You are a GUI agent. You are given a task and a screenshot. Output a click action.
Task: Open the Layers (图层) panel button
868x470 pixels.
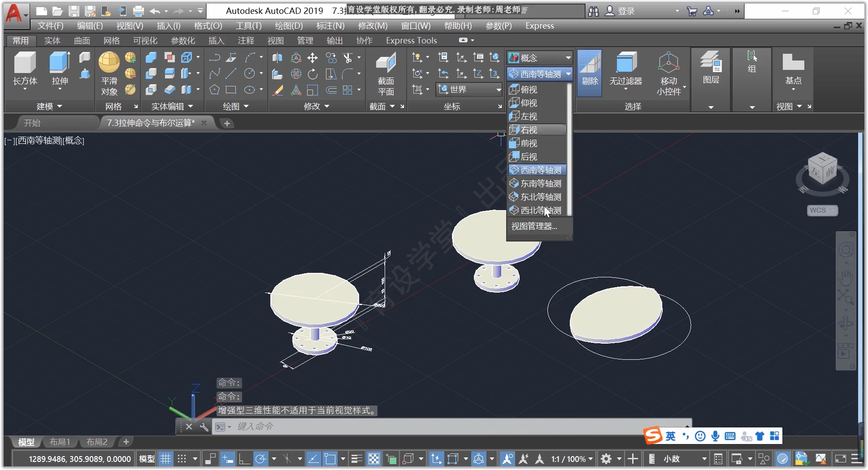711,68
